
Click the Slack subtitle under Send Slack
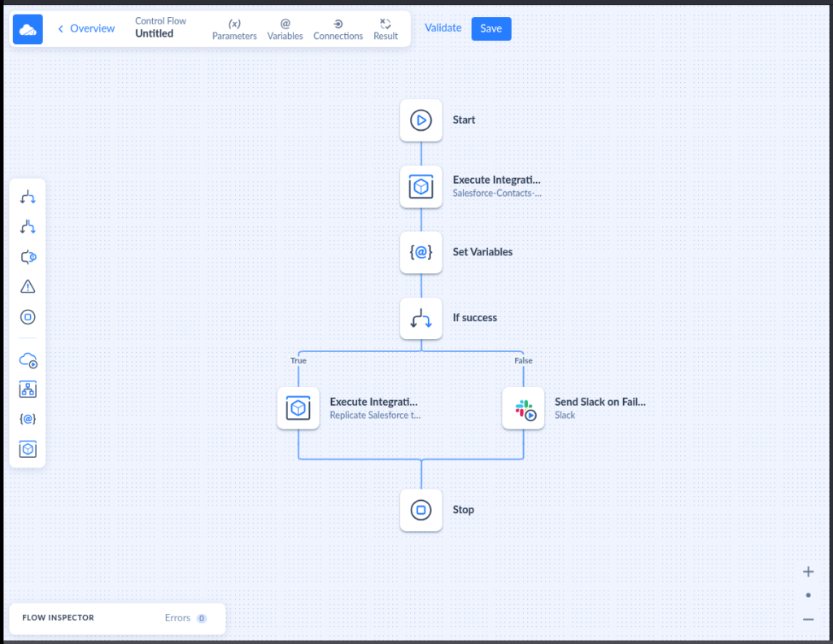point(565,416)
